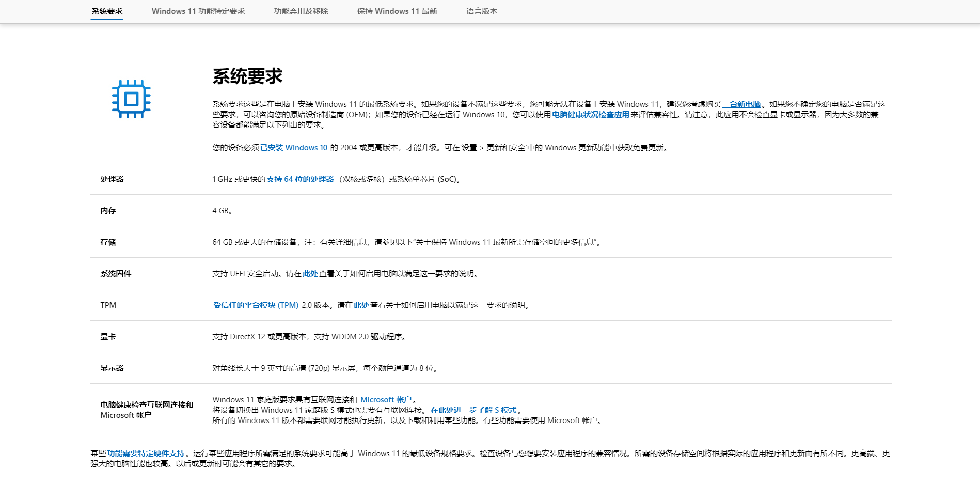Viewport: 980px width, 499px height.
Task: Select the 处理器 row label
Action: pyautogui.click(x=112, y=179)
